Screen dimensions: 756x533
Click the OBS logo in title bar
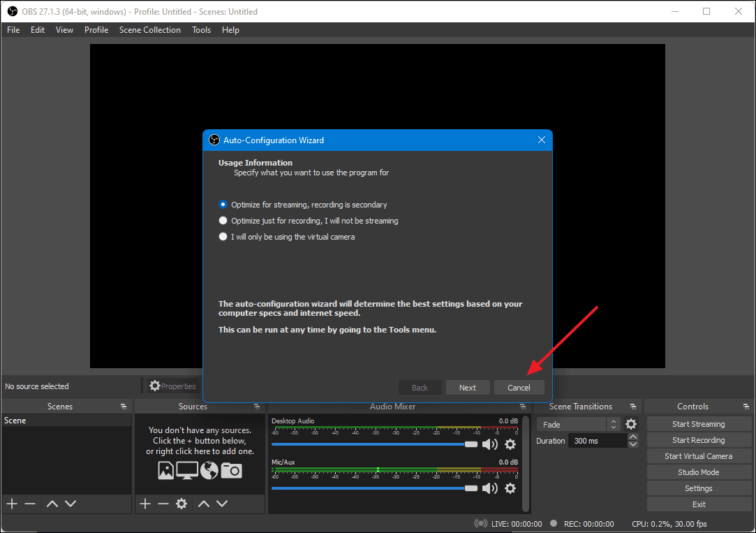click(x=12, y=11)
